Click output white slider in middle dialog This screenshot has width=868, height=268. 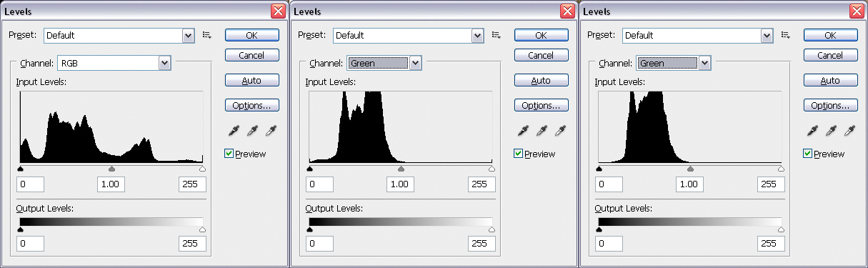(x=492, y=229)
